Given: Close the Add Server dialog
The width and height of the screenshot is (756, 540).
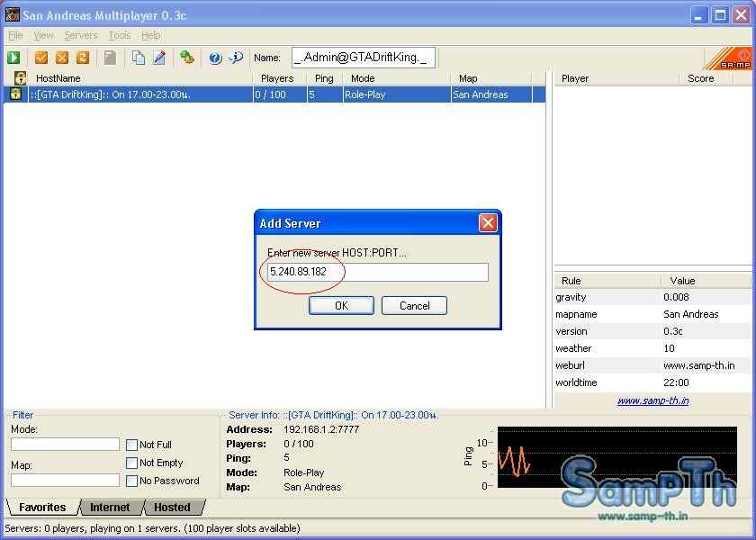Looking at the screenshot, I should [488, 223].
